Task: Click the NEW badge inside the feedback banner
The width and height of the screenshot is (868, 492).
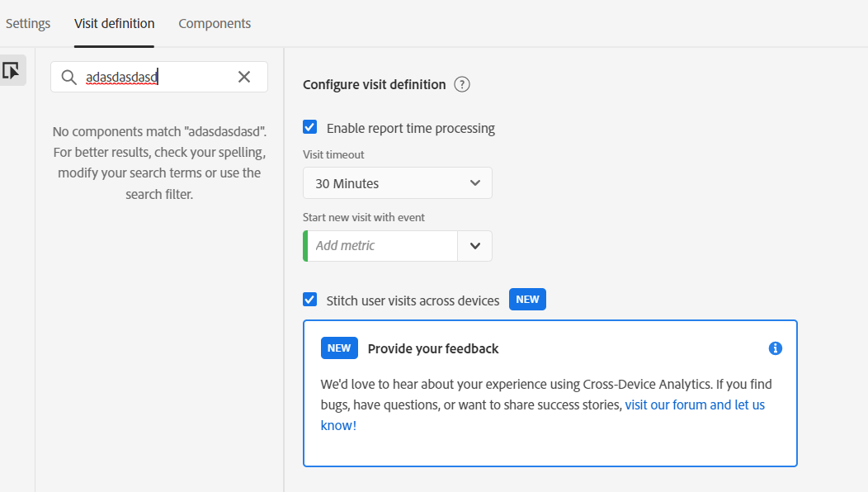Action: click(339, 348)
